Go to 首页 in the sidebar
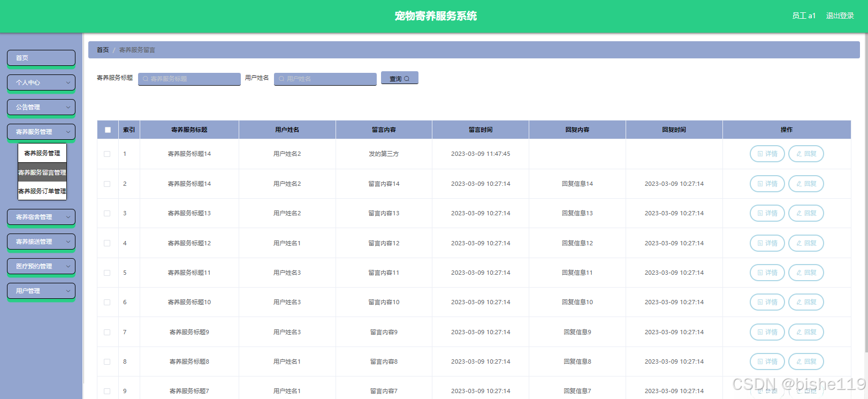 tap(41, 58)
